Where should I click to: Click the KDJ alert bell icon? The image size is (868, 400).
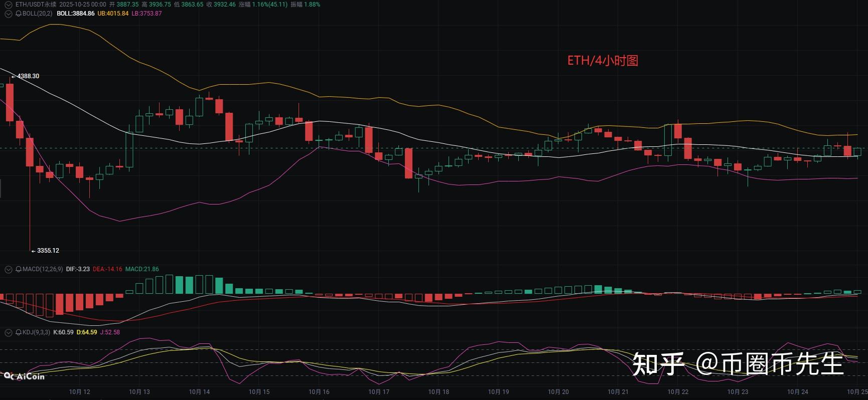click(19, 332)
